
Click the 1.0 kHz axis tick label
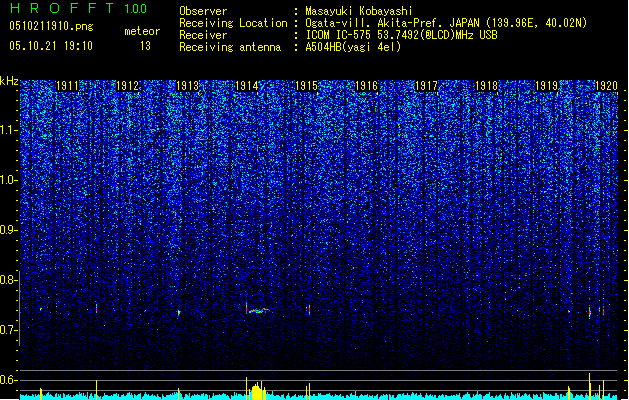[9, 180]
